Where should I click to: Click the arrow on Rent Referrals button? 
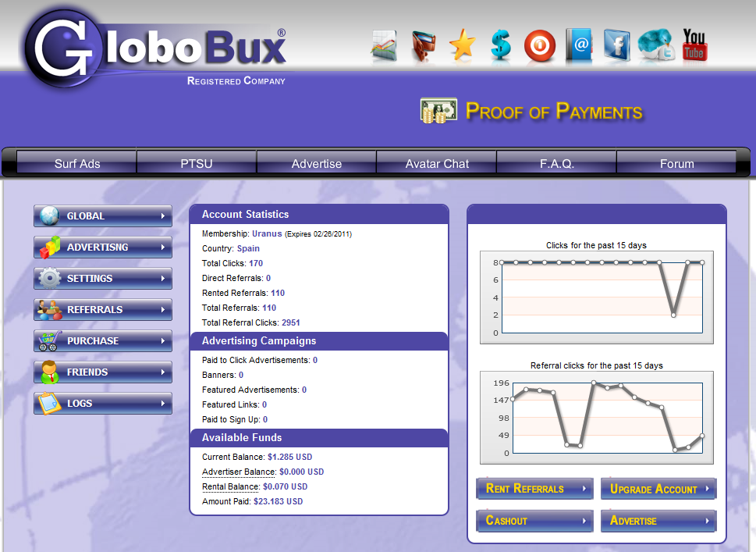[x=584, y=489]
